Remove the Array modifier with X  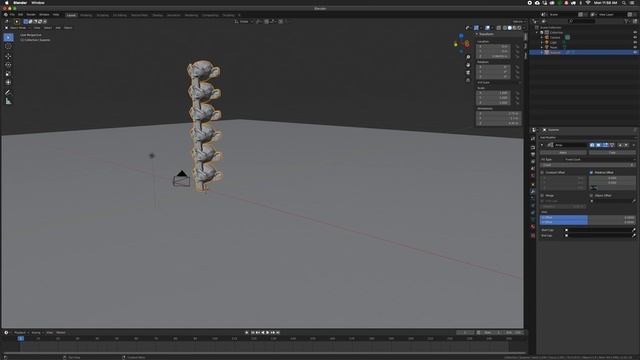click(633, 145)
